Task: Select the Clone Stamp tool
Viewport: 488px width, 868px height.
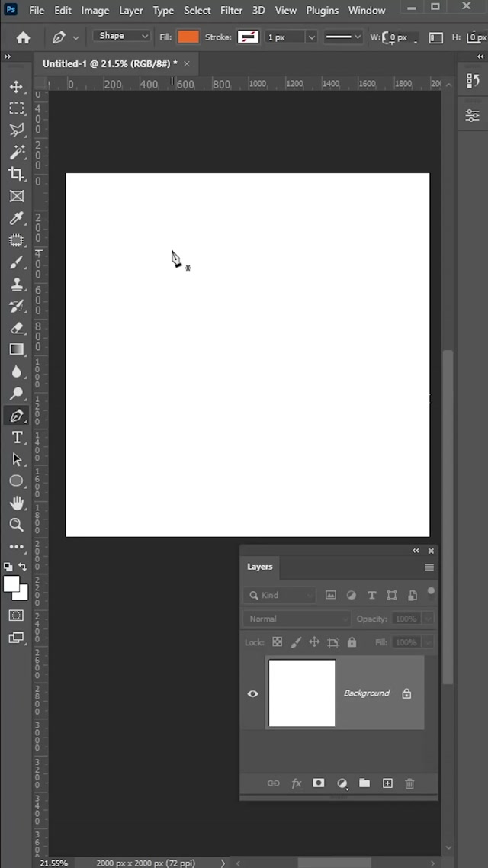Action: pyautogui.click(x=17, y=284)
